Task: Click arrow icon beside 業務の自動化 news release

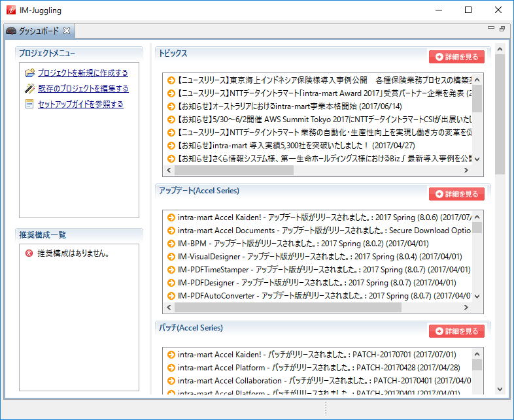Action: tap(171, 133)
